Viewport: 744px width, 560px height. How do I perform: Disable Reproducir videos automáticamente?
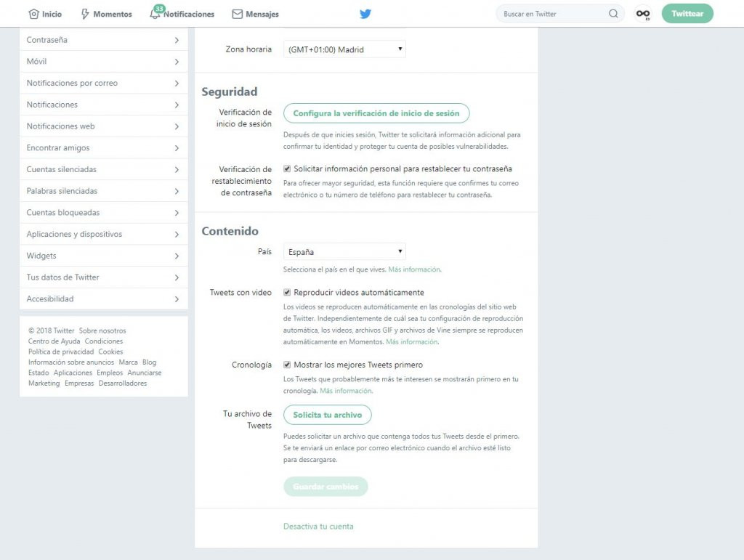[x=287, y=292]
